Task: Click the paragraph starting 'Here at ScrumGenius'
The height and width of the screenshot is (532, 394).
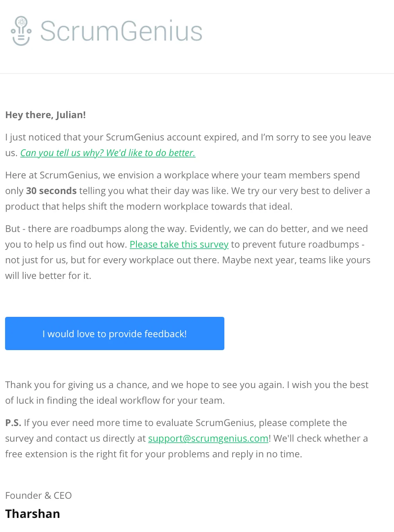Action: [x=188, y=191]
